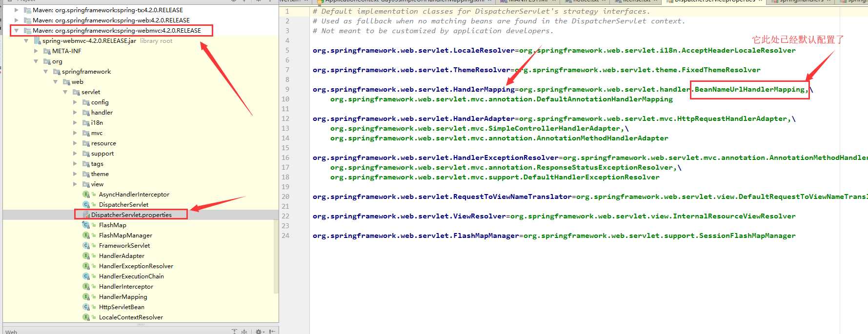Click ResponseStatusExceptionResolver text on line 17
This screenshot has height=334, width=868.
point(605,167)
